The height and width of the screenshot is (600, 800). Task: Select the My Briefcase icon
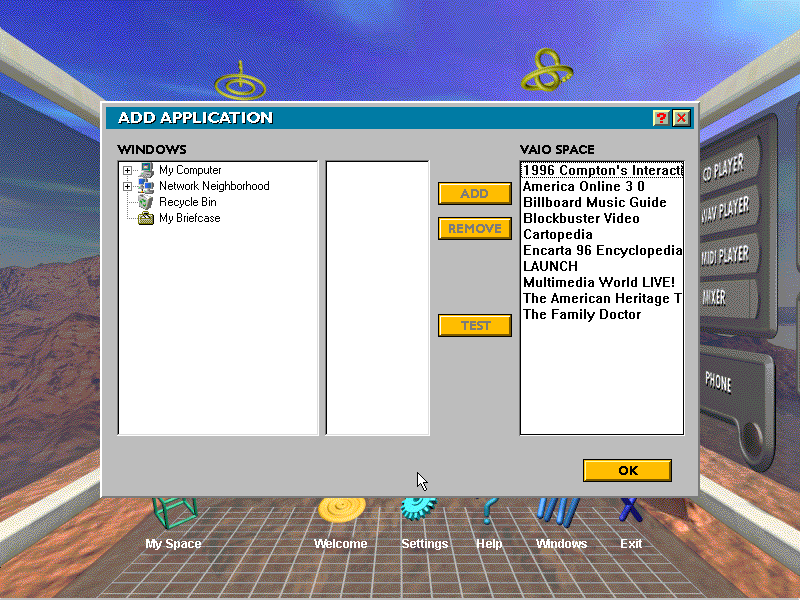[146, 218]
